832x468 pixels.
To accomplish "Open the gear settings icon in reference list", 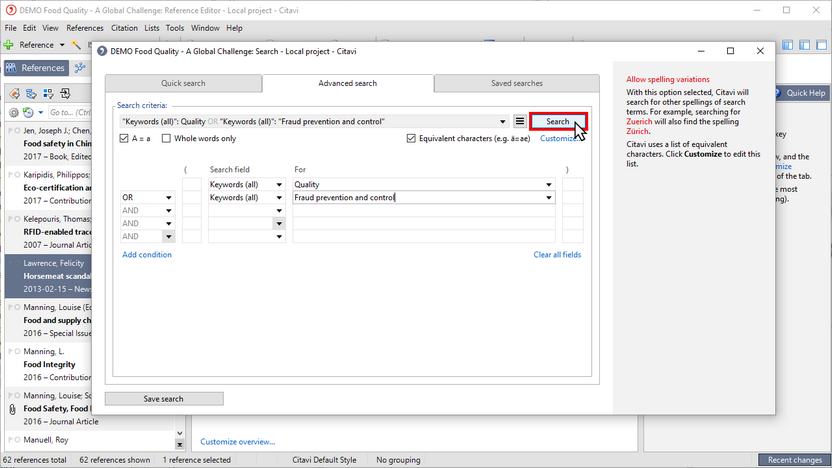I will pyautogui.click(x=14, y=112).
